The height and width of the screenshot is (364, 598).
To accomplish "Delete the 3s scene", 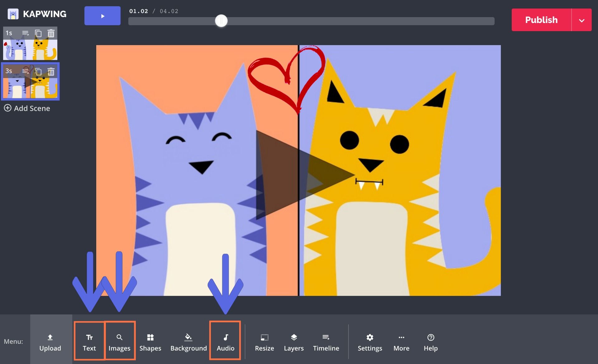I will point(51,72).
